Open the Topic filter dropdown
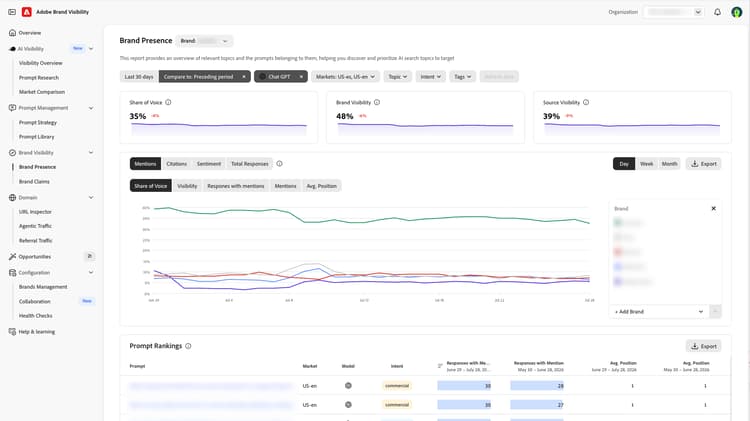The width and height of the screenshot is (750, 421). [x=397, y=77]
